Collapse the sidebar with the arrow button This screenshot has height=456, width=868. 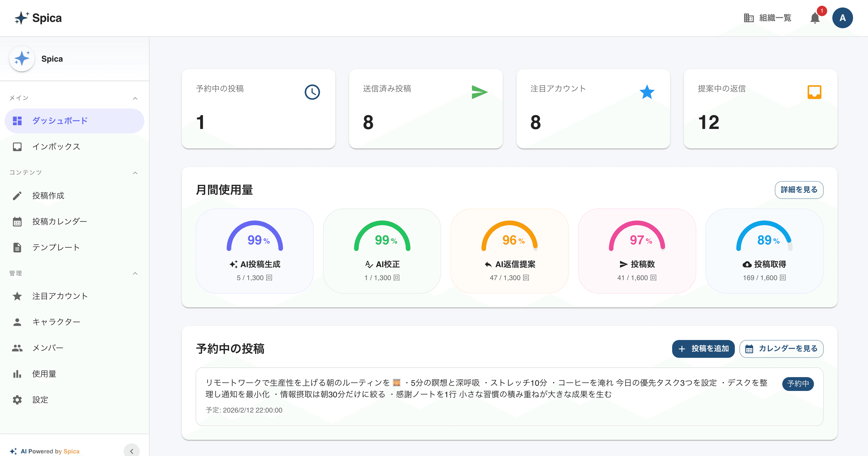tap(132, 450)
